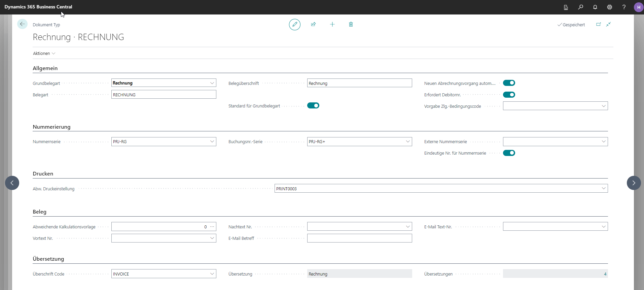Viewport: 644px width, 290px height.
Task: Toggle Standard für Grundbelegart switch
Action: coord(313,106)
